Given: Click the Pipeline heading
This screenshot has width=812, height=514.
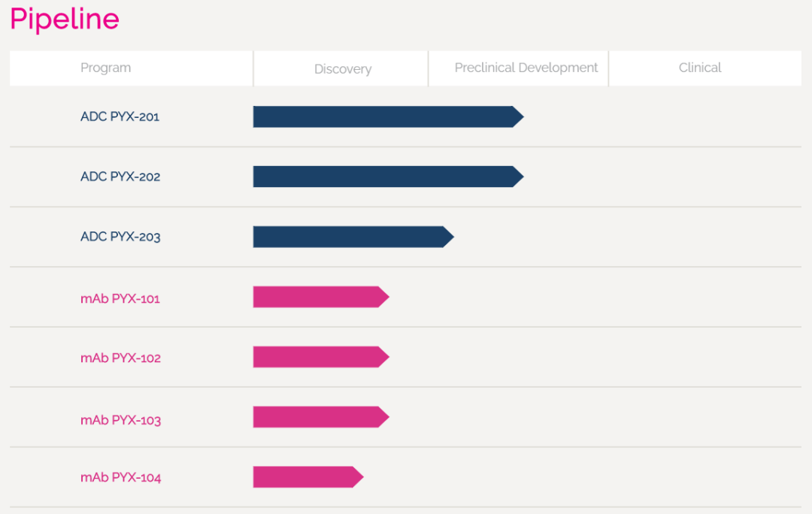Looking at the screenshot, I should point(65,20).
